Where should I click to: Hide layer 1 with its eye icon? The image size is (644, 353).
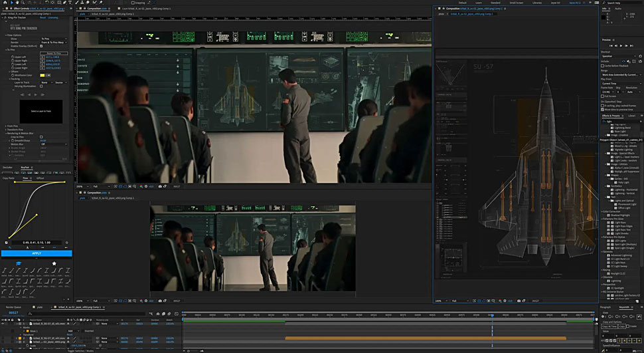coord(3,323)
